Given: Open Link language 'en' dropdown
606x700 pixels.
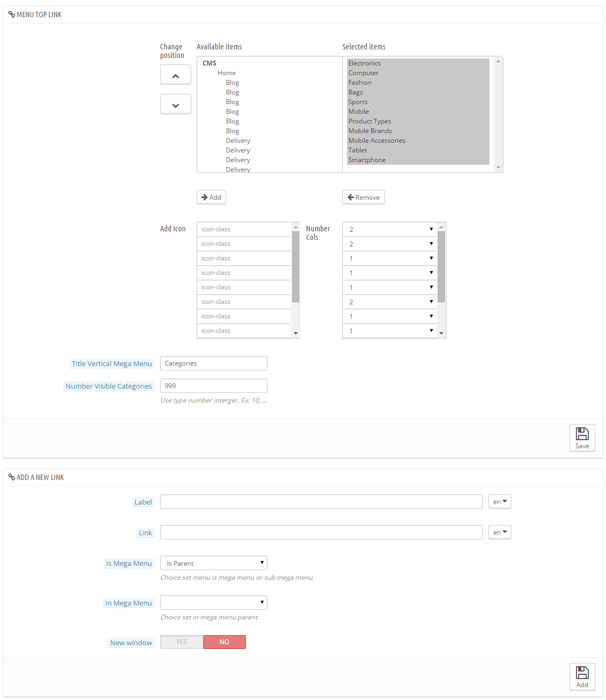Looking at the screenshot, I should (x=500, y=533).
